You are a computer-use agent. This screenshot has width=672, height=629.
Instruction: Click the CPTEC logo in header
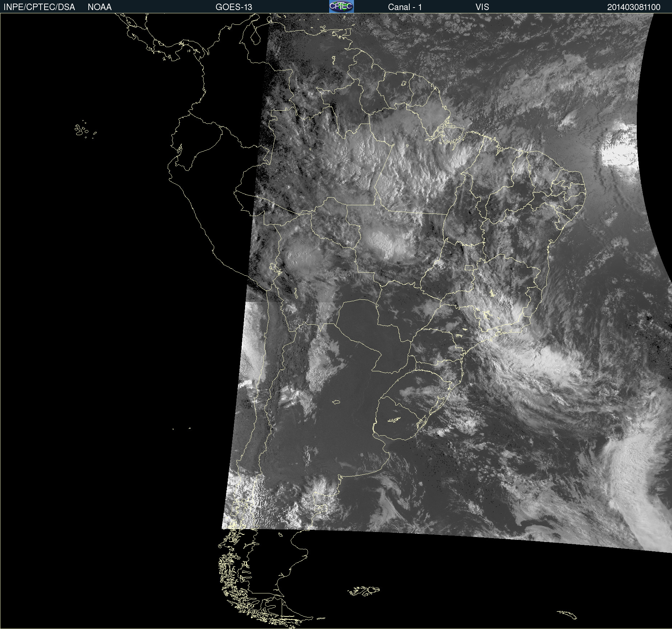341,6
